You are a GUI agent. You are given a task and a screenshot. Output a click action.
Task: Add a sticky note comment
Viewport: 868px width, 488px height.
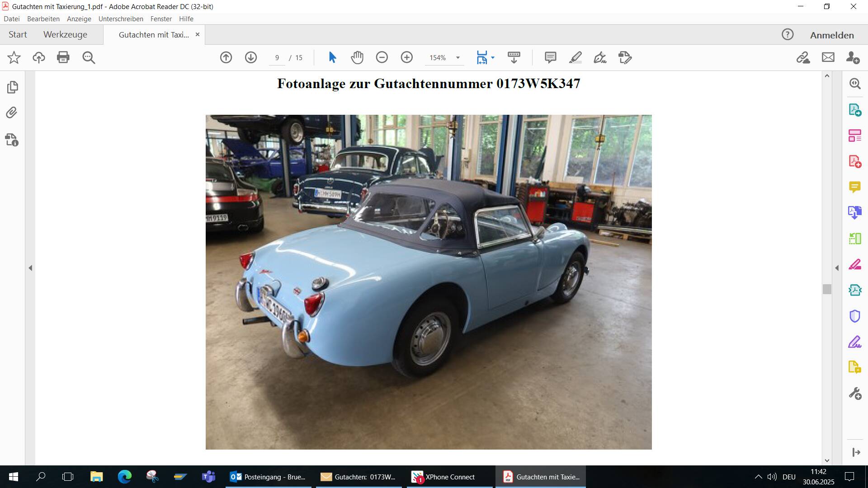[550, 57]
